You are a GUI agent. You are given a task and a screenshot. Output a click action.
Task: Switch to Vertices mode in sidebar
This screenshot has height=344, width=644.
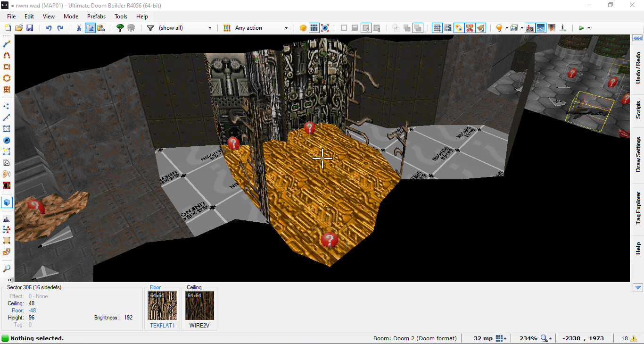[7, 106]
